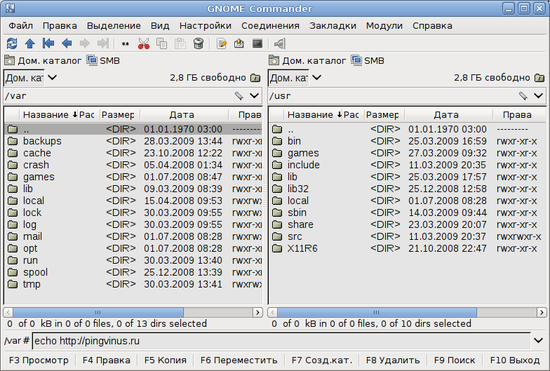
Task: Click left pane Дом. каталог button
Action: (43, 61)
